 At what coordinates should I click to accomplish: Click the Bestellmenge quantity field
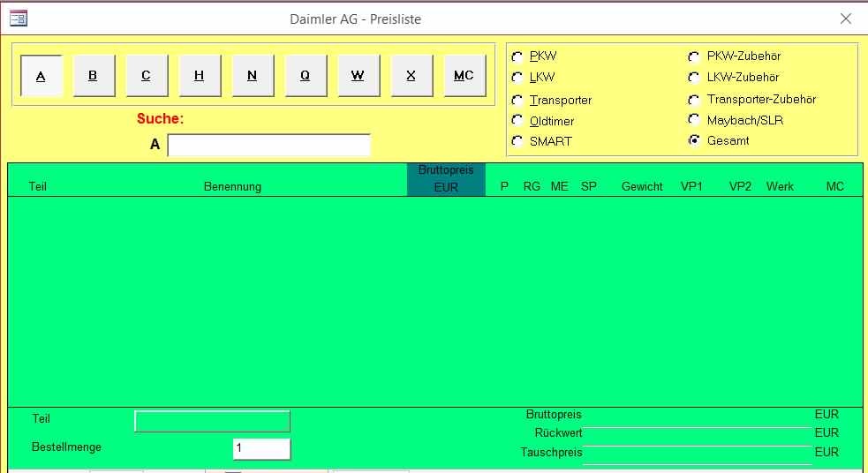coord(261,448)
